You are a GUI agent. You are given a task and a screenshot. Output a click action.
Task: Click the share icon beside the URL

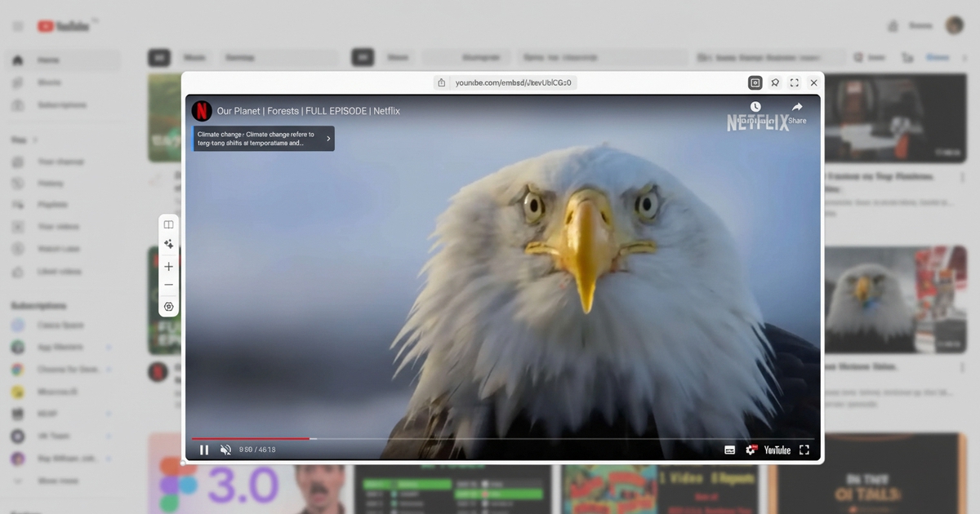pyautogui.click(x=442, y=82)
